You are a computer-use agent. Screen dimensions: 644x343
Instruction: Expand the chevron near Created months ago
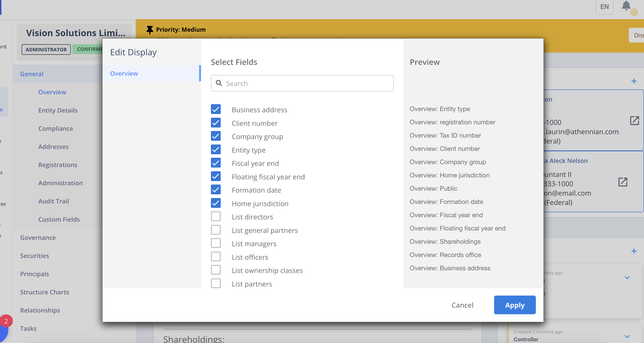click(x=627, y=278)
